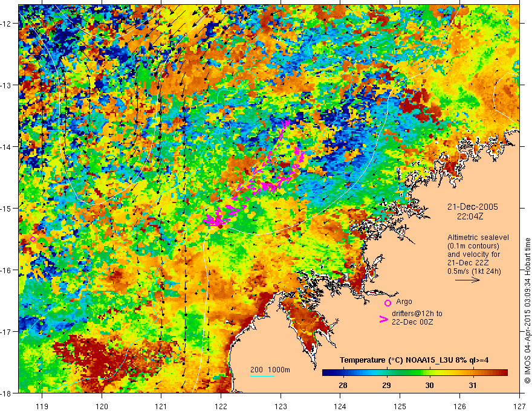532x411 pixels.
Task: Click the '22-Dec 00Z' legend text
Action: pyautogui.click(x=412, y=322)
